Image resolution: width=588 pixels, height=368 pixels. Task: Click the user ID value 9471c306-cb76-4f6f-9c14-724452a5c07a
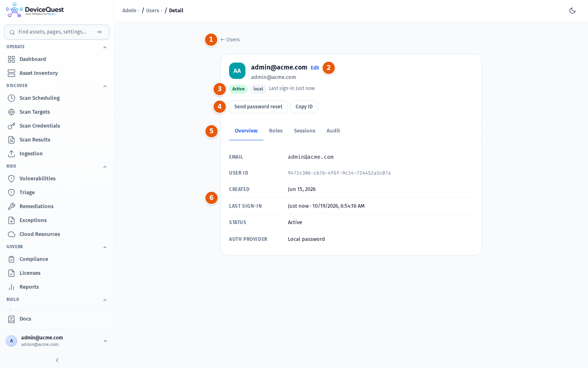click(339, 173)
